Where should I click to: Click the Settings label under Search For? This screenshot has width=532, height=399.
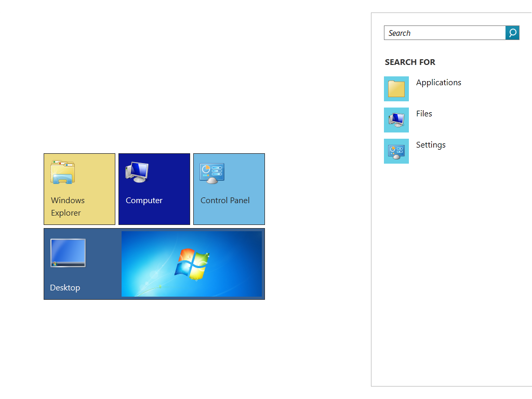tap(431, 145)
